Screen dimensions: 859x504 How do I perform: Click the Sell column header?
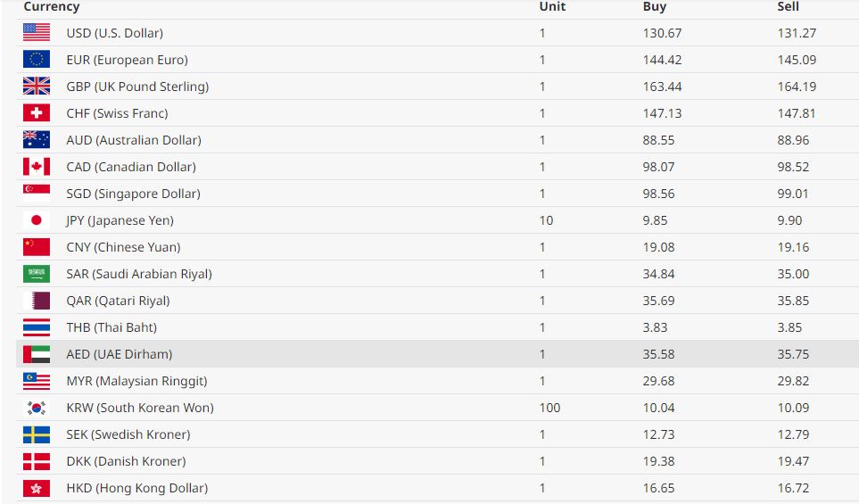point(788,7)
